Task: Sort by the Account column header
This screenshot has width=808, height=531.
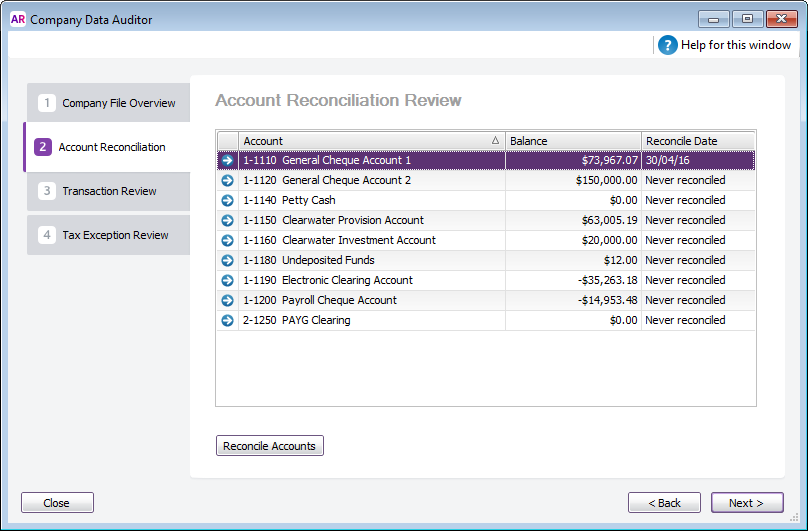Action: pos(370,141)
